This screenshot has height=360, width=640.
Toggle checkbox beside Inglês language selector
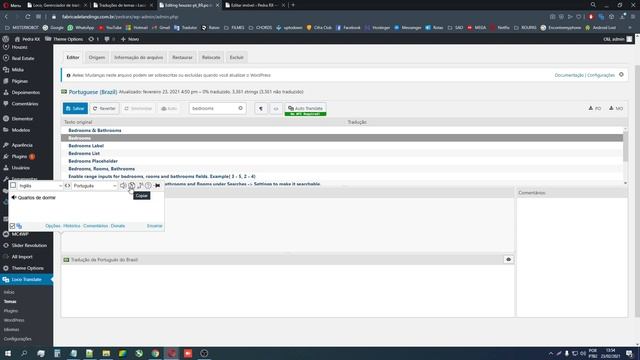tap(13, 185)
